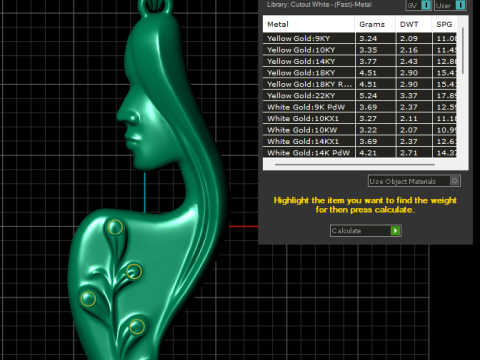Click the 5.24 grams value for 22KY
Screen dimensions: 480x360
pyautogui.click(x=368, y=95)
